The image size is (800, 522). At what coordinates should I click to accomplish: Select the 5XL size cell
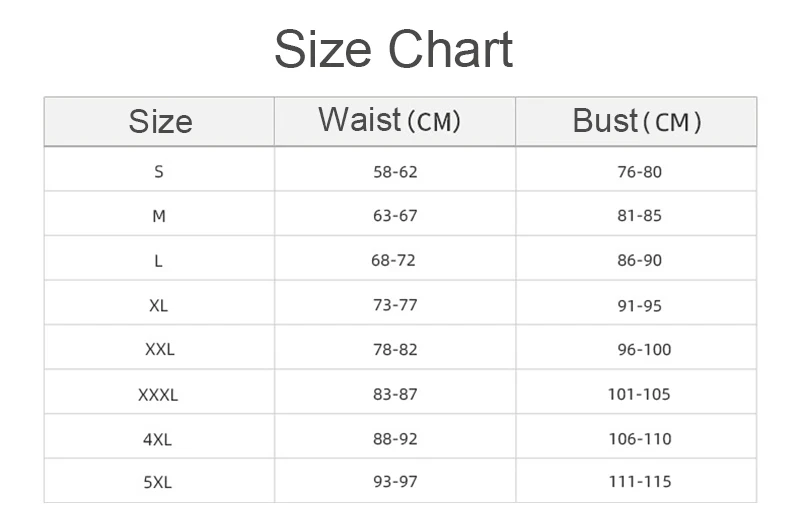(158, 482)
